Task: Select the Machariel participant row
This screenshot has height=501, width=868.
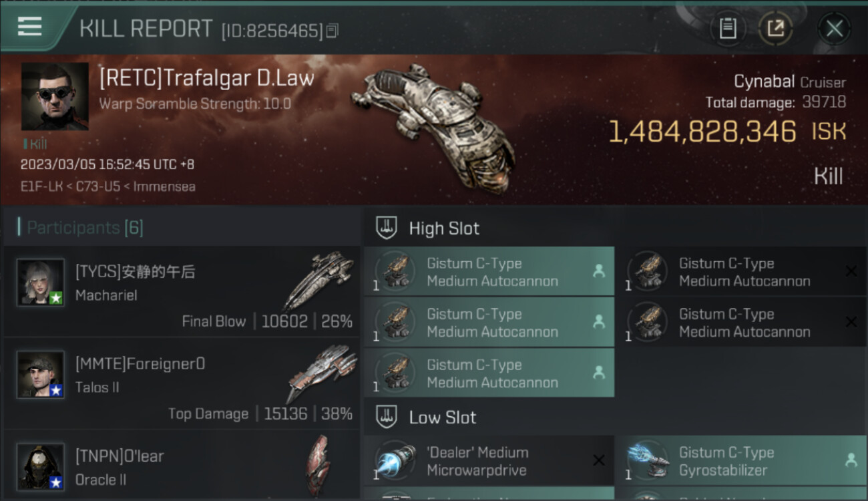Action: [182, 291]
